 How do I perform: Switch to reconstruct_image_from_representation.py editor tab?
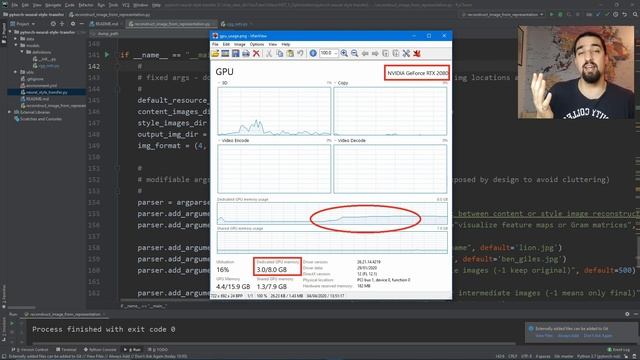click(171, 24)
